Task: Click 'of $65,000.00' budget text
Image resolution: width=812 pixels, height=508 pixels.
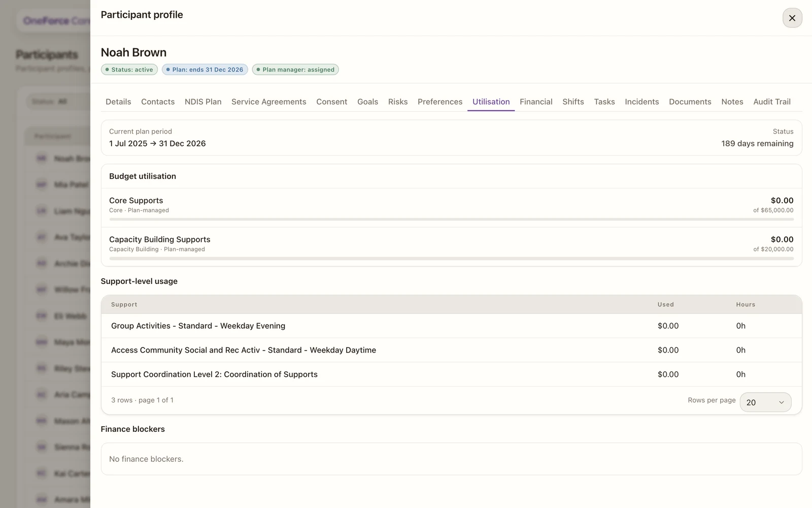Action: [x=773, y=210]
